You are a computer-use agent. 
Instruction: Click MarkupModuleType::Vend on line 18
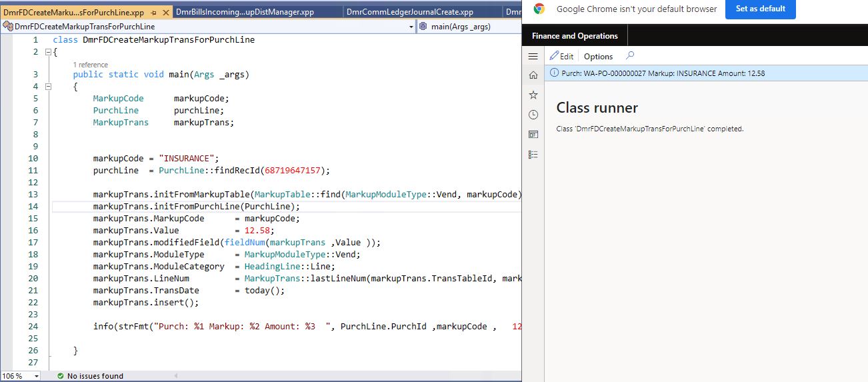[x=300, y=255]
